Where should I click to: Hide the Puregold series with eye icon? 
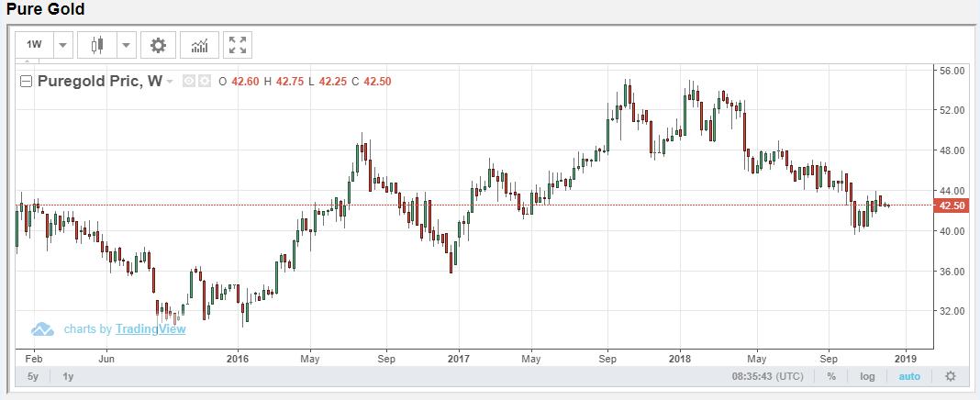(189, 81)
